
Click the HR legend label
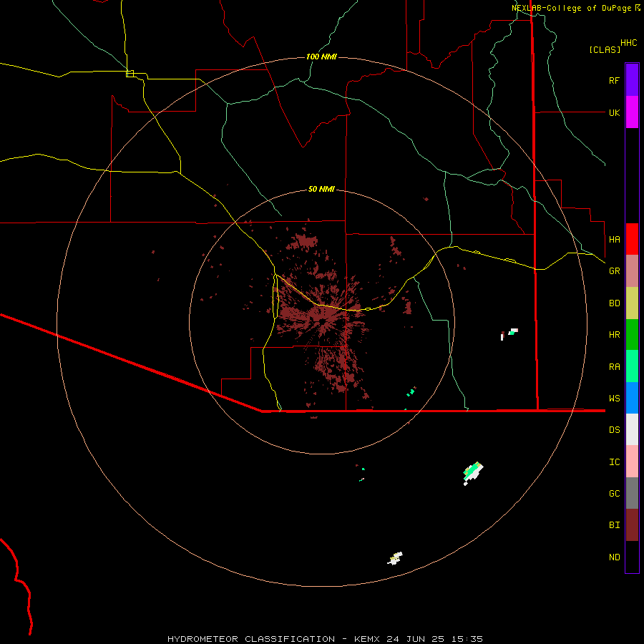pos(614,335)
